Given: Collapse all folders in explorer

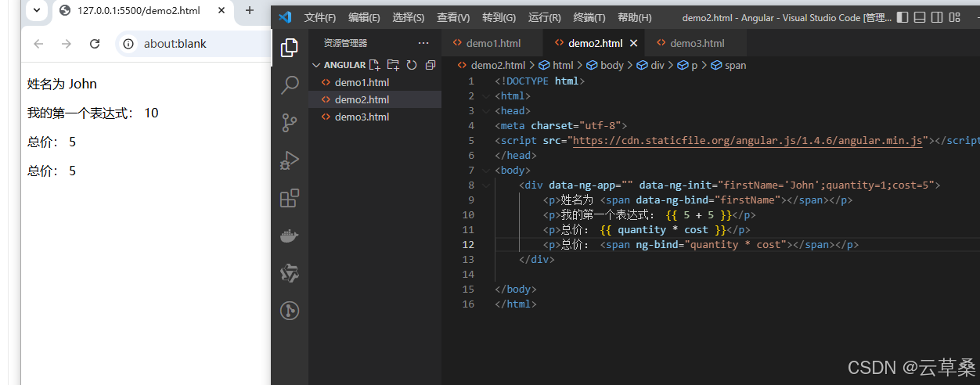Looking at the screenshot, I should click(x=431, y=65).
